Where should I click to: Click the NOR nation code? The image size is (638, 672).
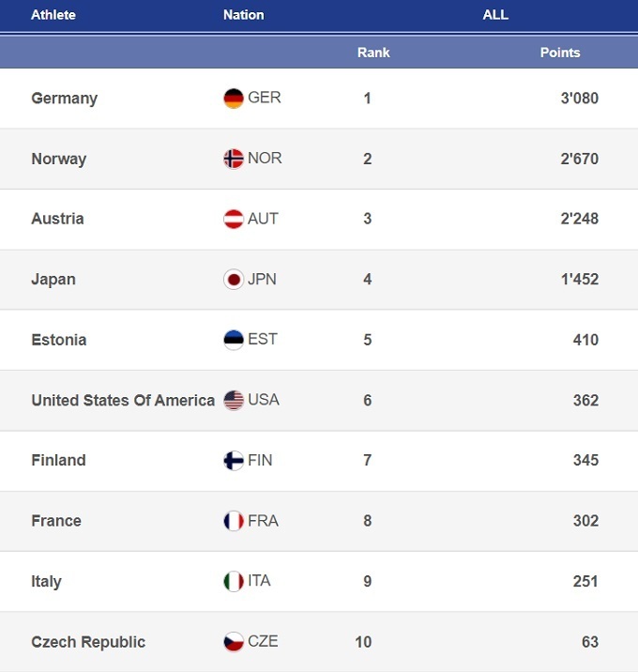click(x=265, y=158)
